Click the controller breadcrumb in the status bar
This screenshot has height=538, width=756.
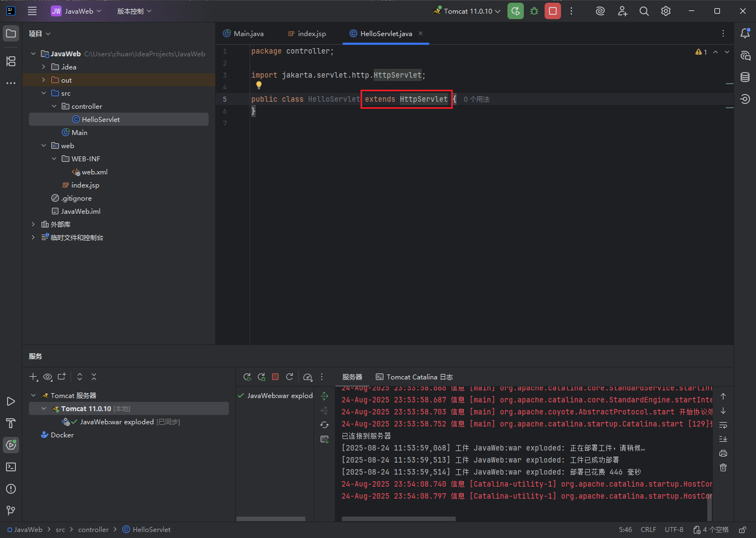point(93,530)
